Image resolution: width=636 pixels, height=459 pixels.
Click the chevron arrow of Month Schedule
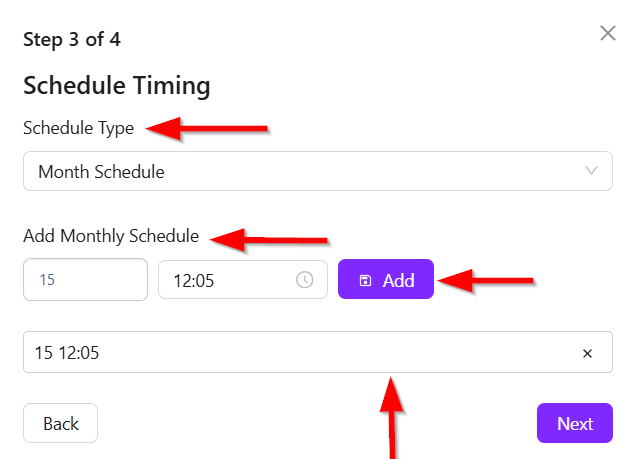coord(591,171)
